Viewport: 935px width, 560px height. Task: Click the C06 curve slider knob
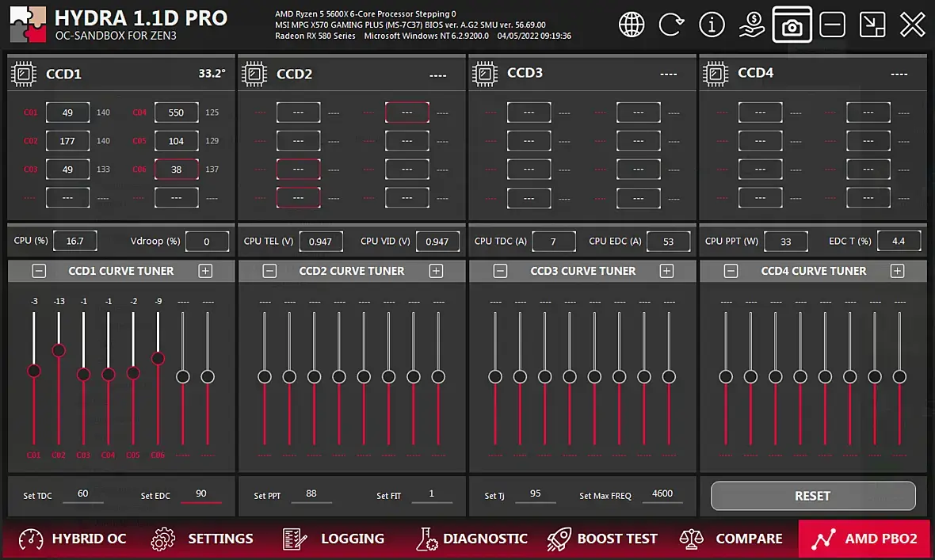[158, 359]
